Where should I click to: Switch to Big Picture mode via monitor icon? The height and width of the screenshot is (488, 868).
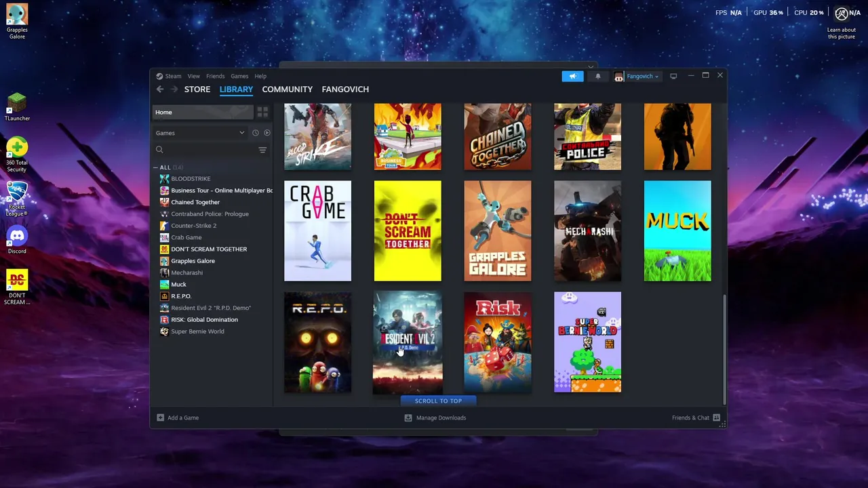(x=673, y=76)
